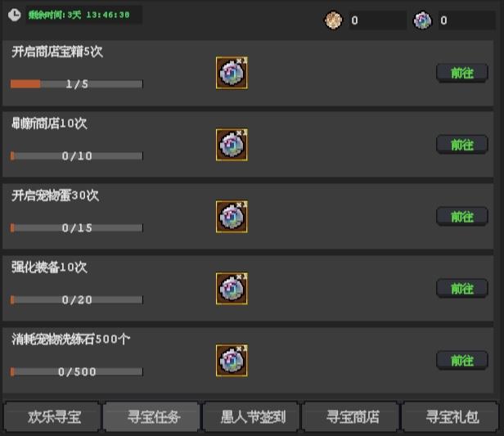
Task: Click 前往 button for 强化装备10次
Action: pos(462,289)
